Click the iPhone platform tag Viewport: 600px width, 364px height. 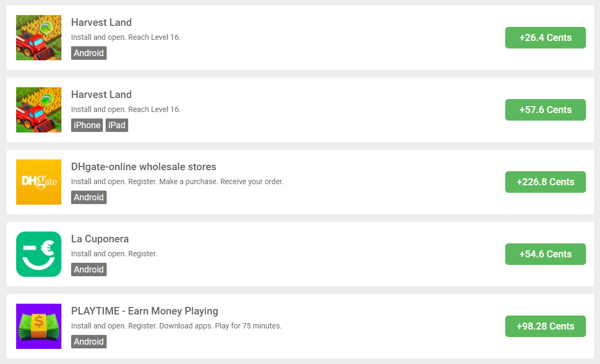[x=87, y=125]
